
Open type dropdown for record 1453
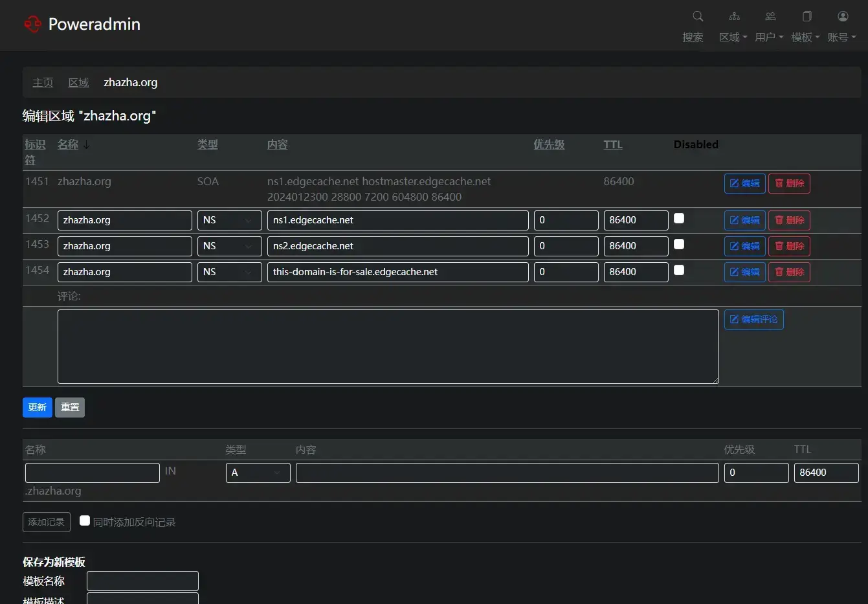[230, 246]
